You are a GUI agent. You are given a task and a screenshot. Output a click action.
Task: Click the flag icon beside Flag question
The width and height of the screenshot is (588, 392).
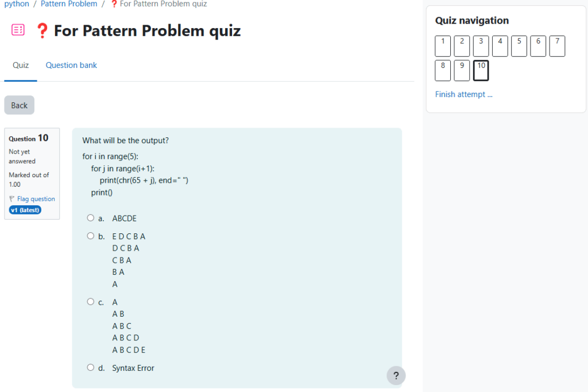(x=12, y=199)
